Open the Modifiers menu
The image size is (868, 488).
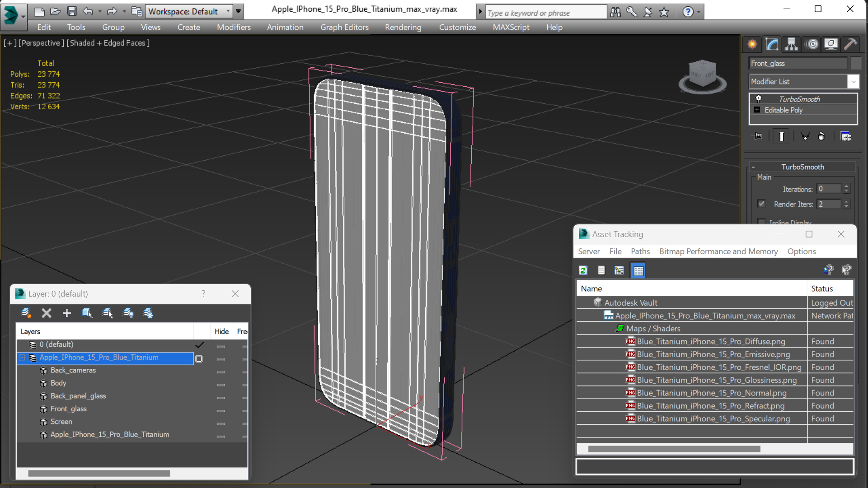point(234,27)
